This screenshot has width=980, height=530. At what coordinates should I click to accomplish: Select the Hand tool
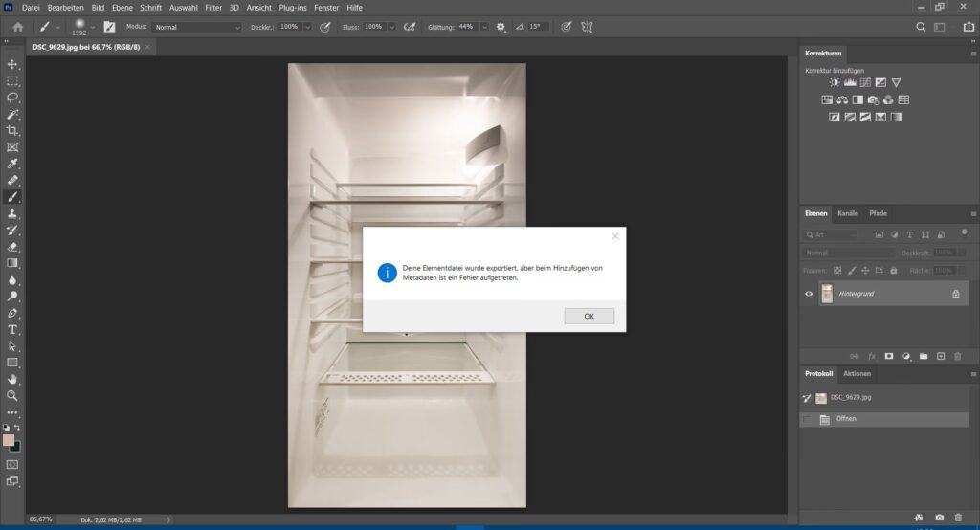(x=12, y=379)
